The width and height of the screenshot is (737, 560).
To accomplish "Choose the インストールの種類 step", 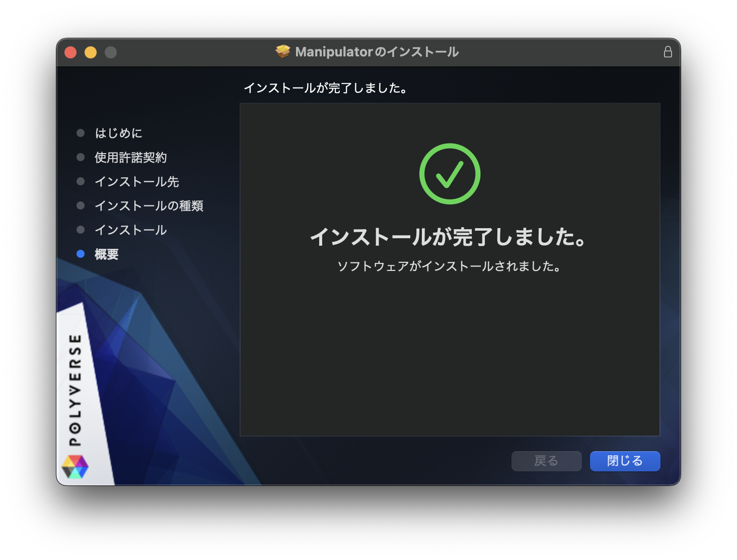I will [149, 206].
